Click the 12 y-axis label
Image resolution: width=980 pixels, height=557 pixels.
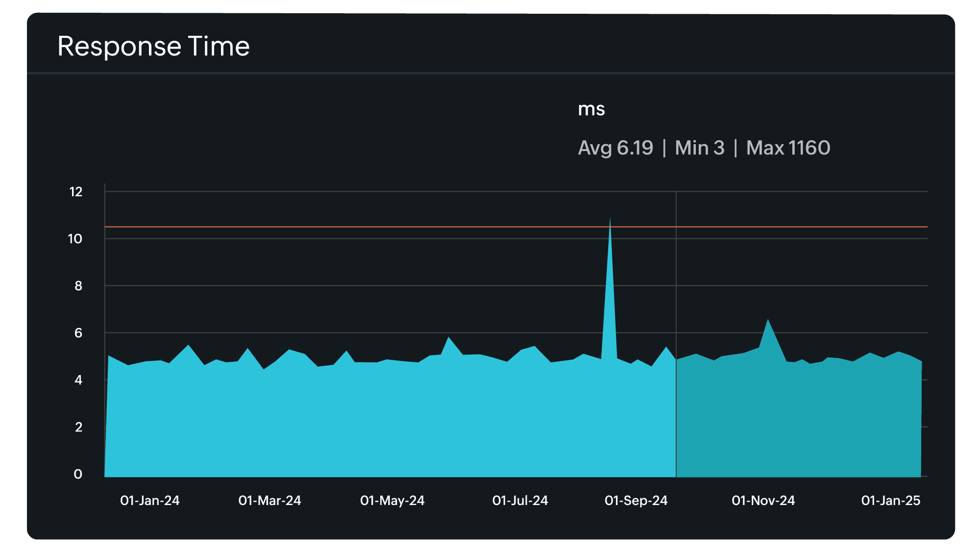pos(76,192)
